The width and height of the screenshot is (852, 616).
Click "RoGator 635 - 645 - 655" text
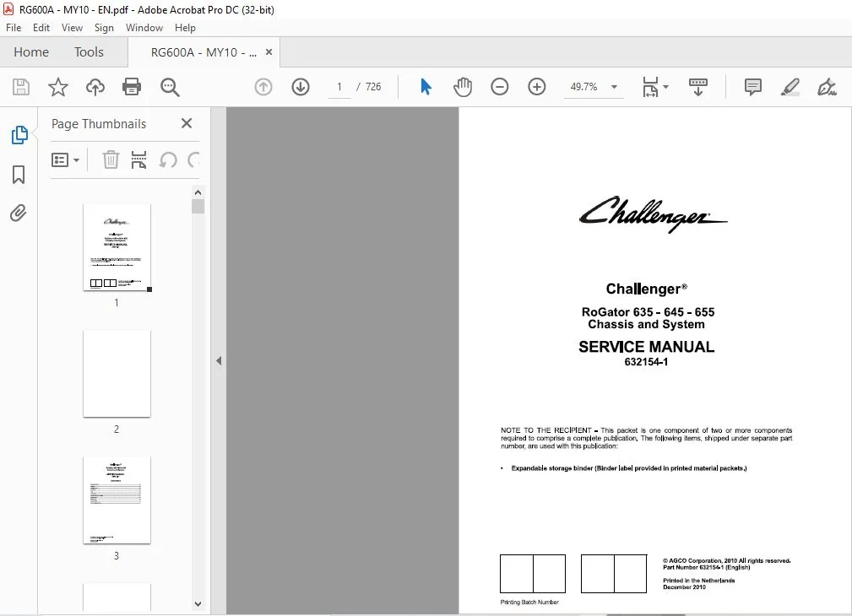coord(648,312)
